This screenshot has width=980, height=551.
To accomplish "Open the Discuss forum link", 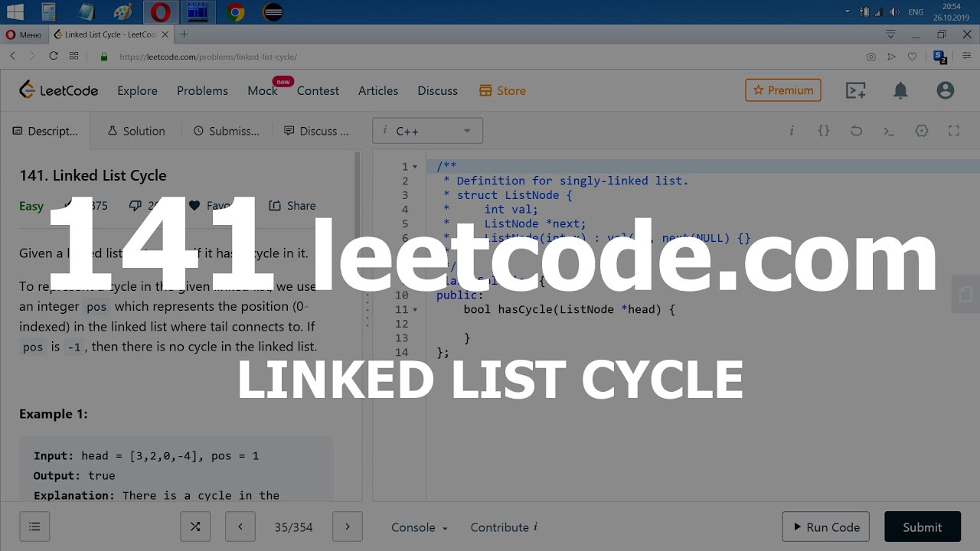I will pos(437,90).
